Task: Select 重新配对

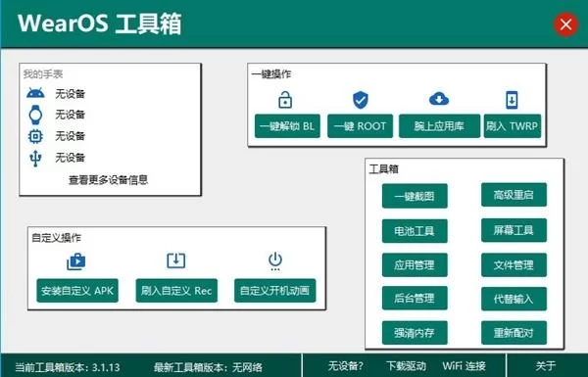Action: 514,332
